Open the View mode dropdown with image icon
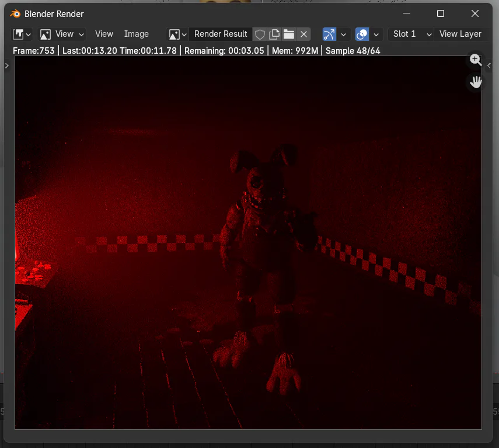Screen dimensions: 499x448 coord(61,34)
